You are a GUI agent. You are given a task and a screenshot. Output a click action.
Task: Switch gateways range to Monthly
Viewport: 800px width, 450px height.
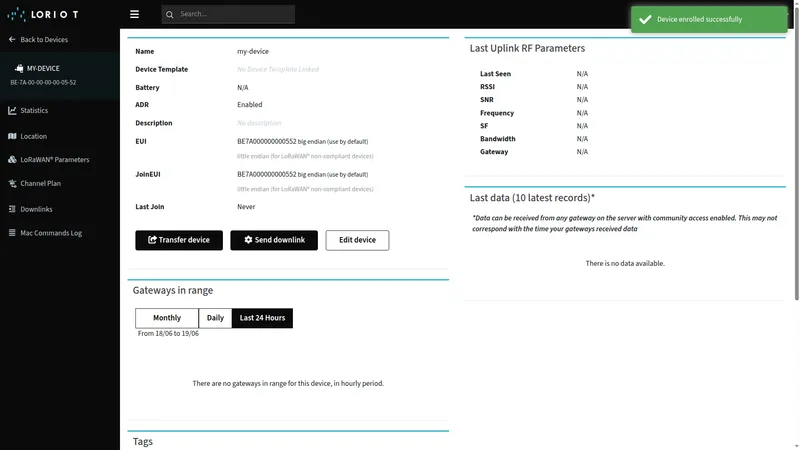pyautogui.click(x=167, y=318)
